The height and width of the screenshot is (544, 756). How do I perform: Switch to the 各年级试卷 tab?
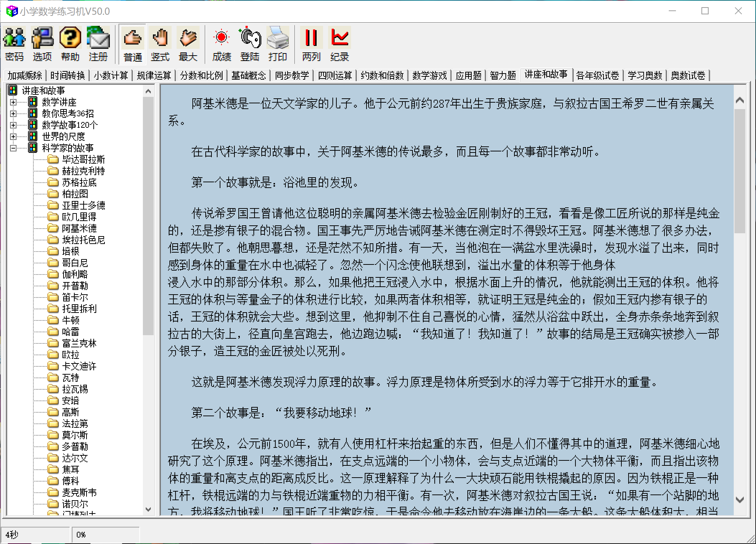[x=598, y=76]
